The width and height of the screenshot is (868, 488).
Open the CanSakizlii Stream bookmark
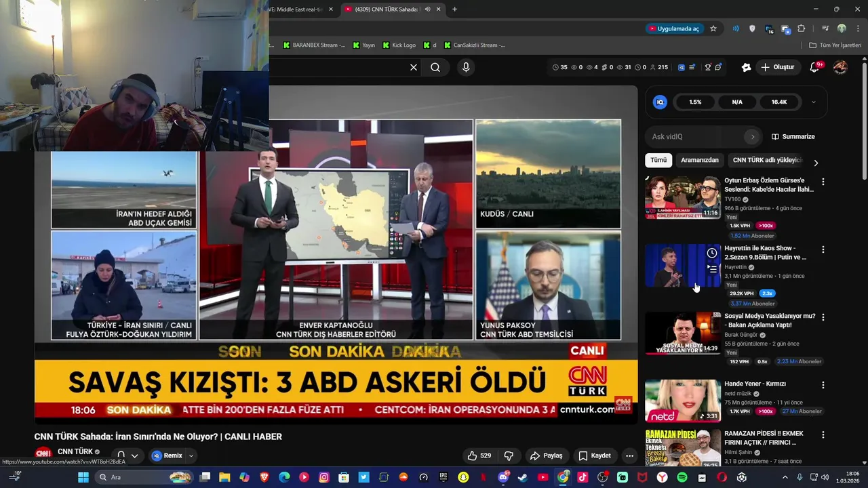pos(475,45)
